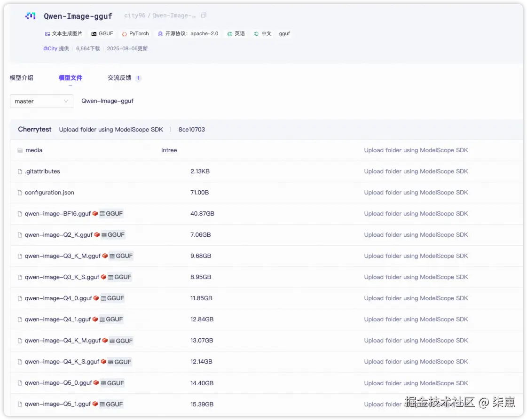Screen dimensions: 527x420
Task: Open the 文本生成图片 task tag
Action: pos(63,34)
